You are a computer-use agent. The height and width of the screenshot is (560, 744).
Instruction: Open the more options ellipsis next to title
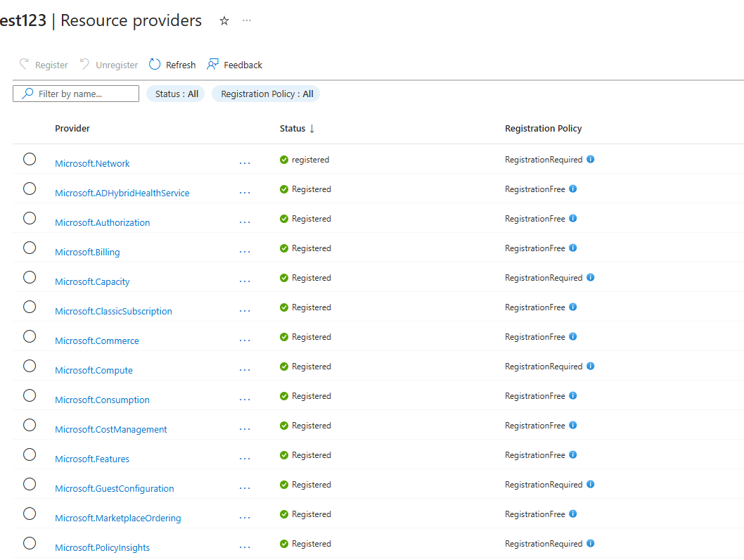(247, 20)
